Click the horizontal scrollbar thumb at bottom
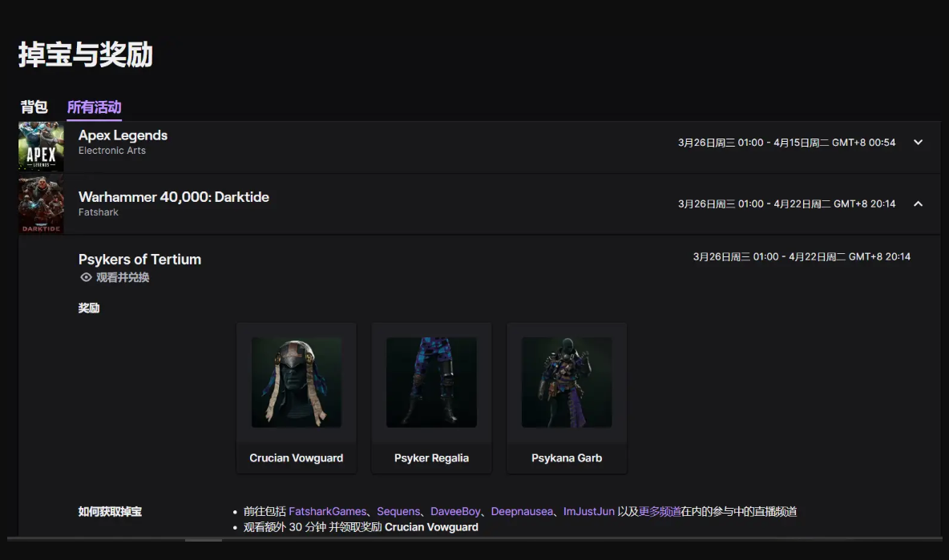 point(204,539)
